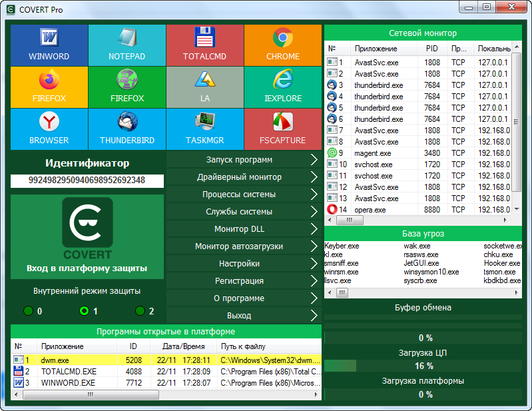Select internal protection mode 0

pyautogui.click(x=28, y=311)
